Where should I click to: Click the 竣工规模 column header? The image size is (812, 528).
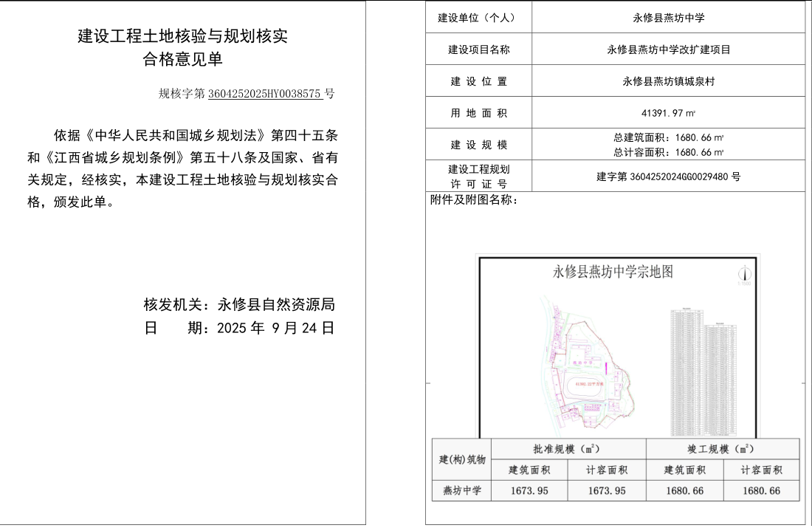click(722, 449)
